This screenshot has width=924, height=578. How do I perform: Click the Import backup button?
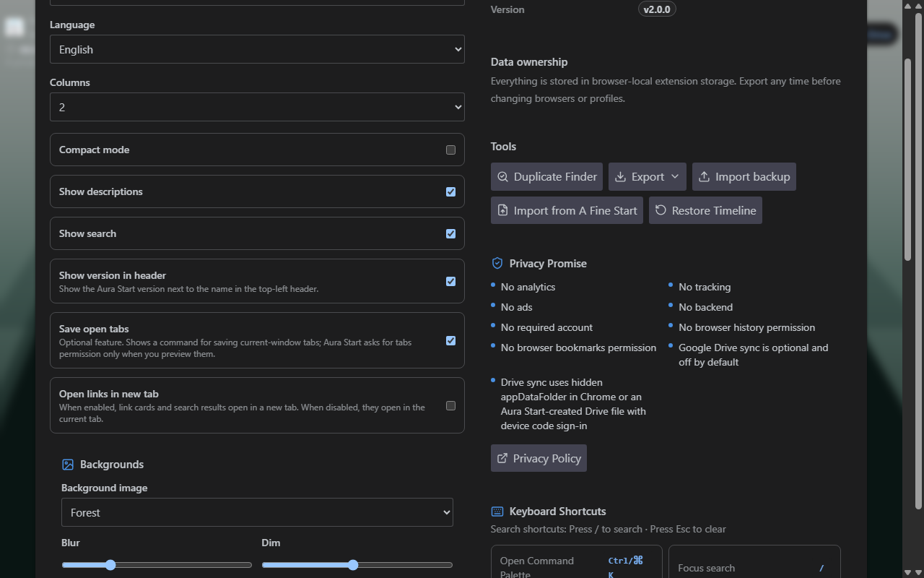744,176
